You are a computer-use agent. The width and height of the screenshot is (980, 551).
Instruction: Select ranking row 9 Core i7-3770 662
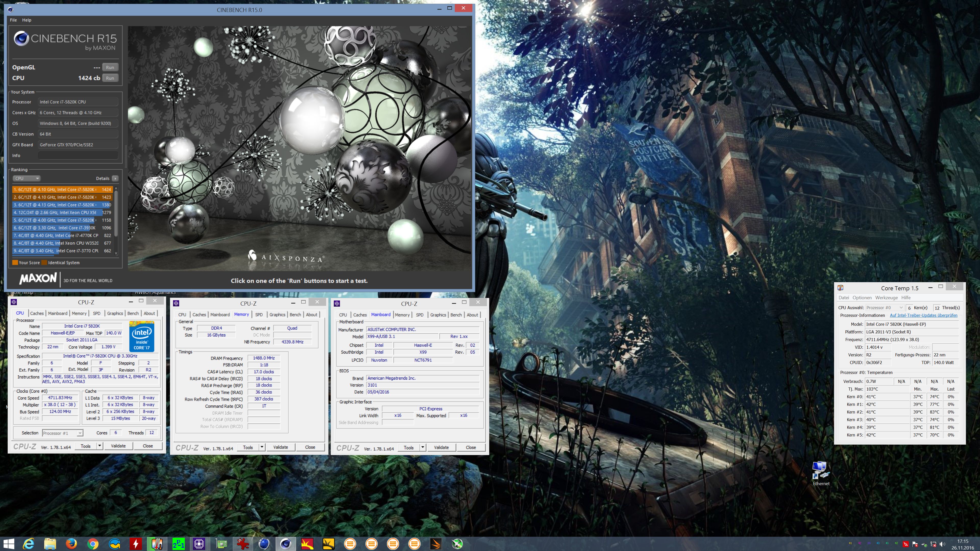(x=62, y=251)
